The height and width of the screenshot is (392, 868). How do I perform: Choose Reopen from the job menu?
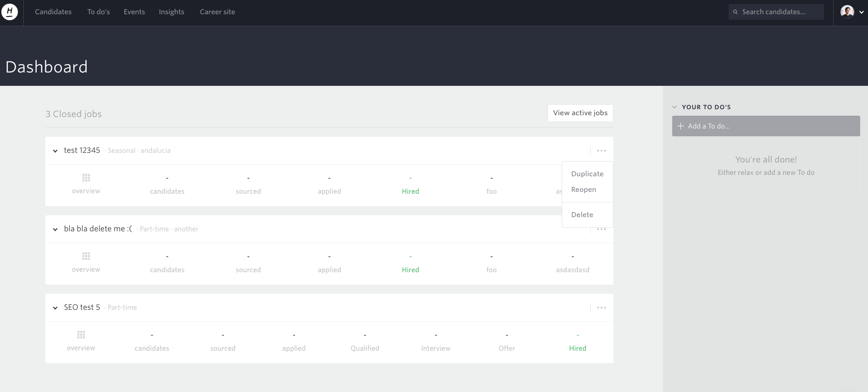pos(584,190)
